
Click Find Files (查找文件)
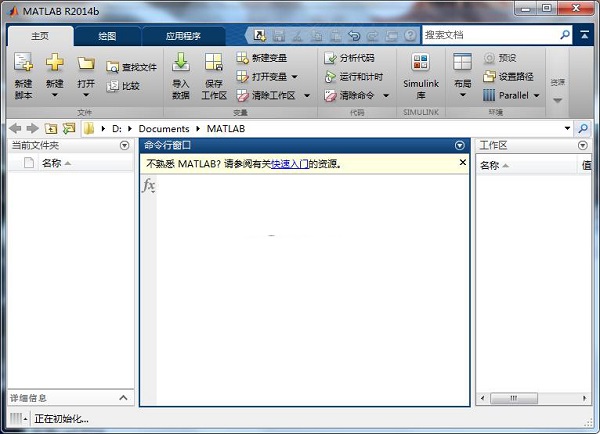point(131,67)
